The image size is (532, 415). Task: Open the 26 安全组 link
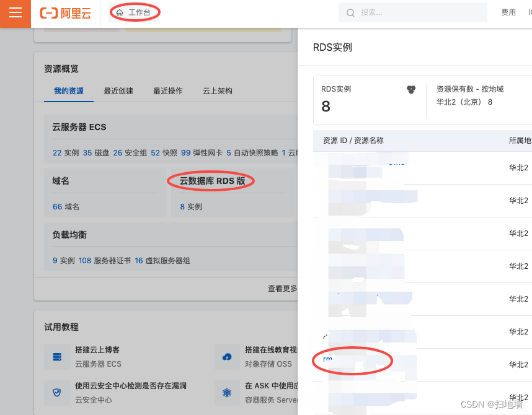130,153
